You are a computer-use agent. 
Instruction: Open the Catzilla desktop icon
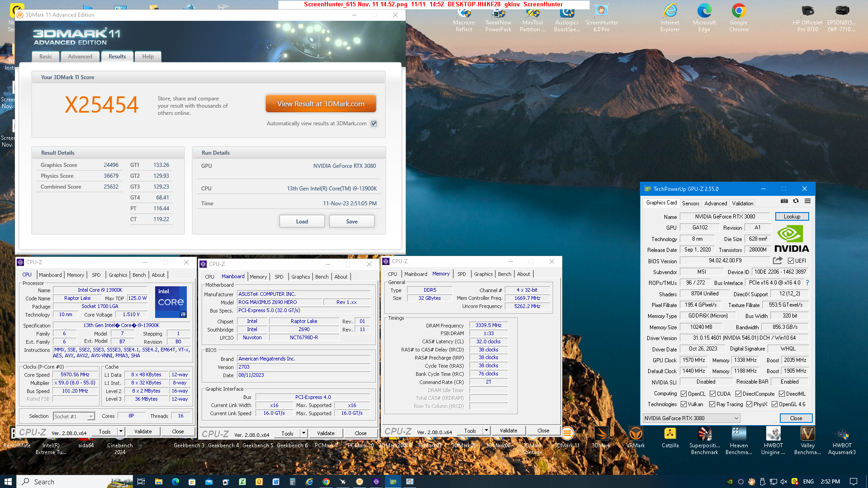tap(670, 438)
